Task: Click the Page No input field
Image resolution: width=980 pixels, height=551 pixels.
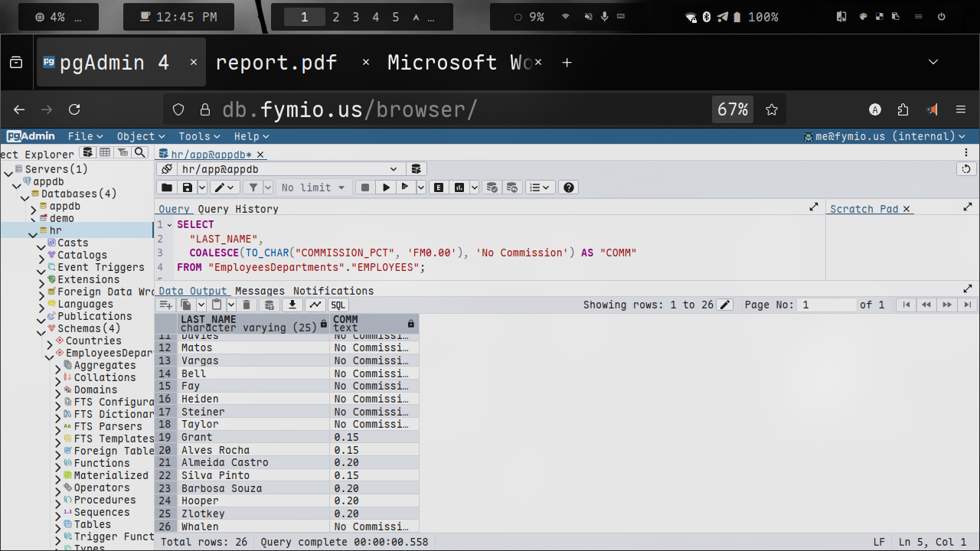Action: (x=825, y=305)
